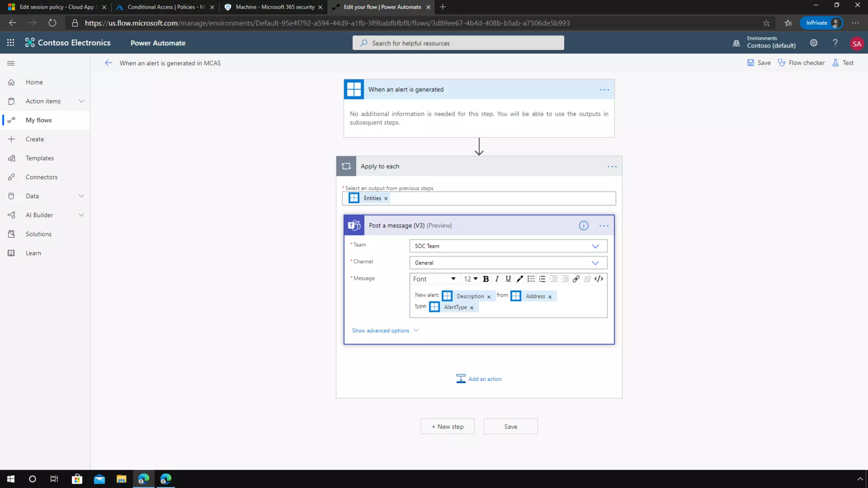The width and height of the screenshot is (868, 488).
Task: Open the Environments Contoso (default) picker
Action: (764, 42)
